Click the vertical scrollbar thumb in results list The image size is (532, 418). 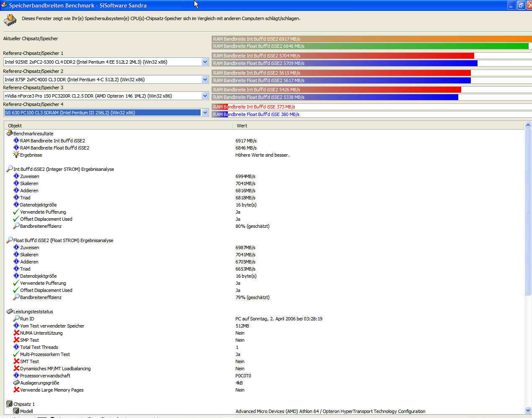click(528, 212)
